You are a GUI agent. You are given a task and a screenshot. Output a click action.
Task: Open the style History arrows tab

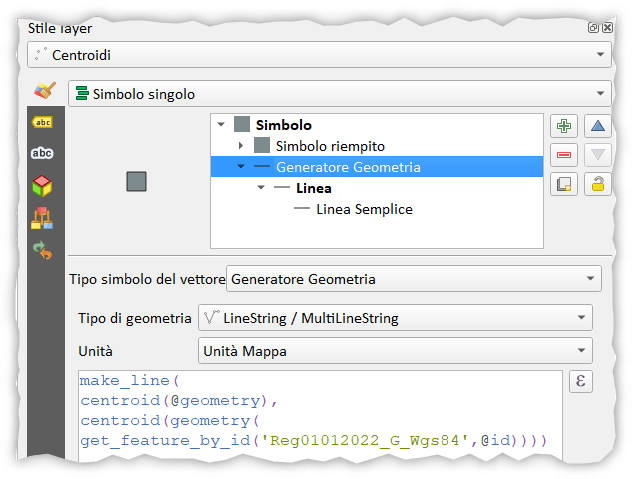pos(42,249)
